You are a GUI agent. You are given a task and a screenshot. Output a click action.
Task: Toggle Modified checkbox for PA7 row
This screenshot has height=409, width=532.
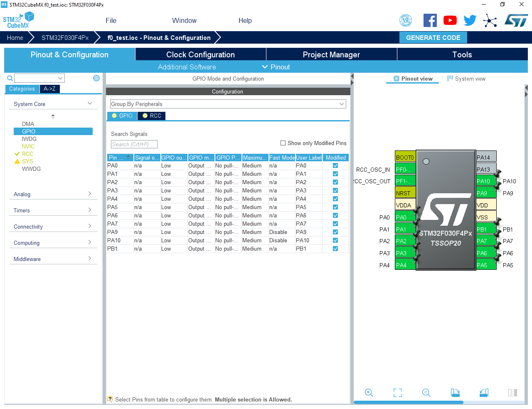click(x=335, y=224)
